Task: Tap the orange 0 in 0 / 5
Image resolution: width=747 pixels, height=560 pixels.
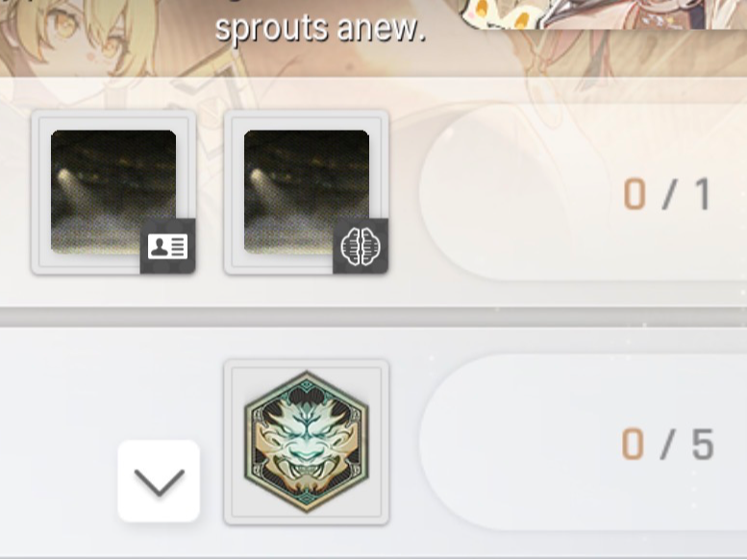Action: tap(633, 444)
